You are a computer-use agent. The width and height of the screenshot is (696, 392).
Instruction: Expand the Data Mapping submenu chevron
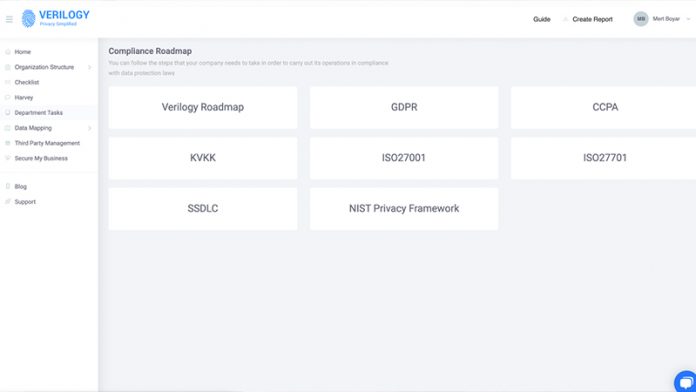(x=90, y=128)
